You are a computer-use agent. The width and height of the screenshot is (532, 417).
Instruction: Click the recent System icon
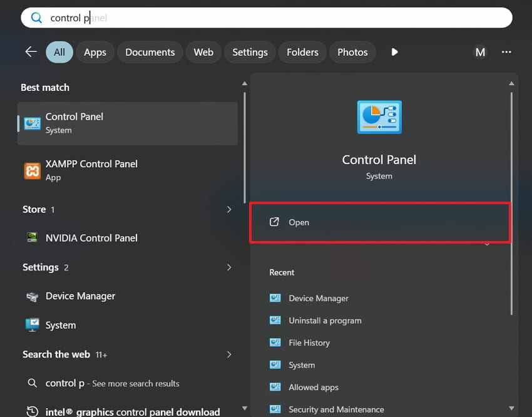click(x=275, y=365)
